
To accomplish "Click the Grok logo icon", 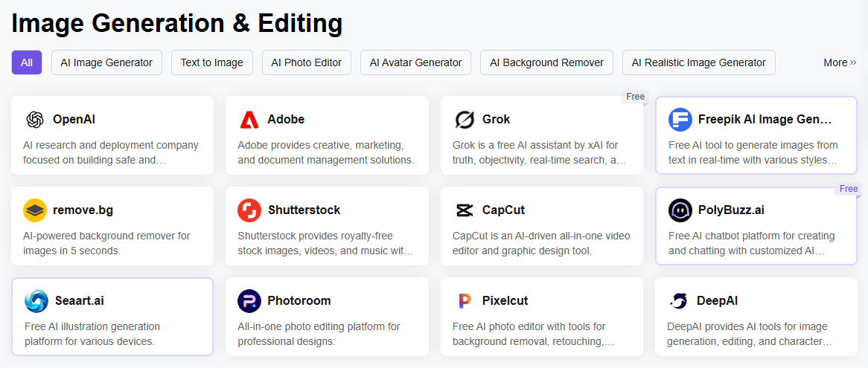I will (465, 120).
